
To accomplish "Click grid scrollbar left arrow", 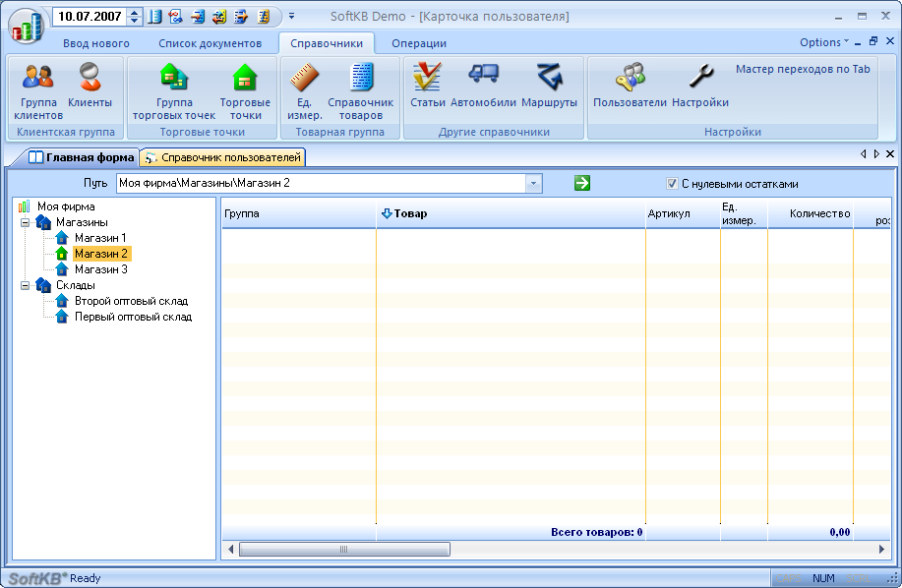I will 231,550.
